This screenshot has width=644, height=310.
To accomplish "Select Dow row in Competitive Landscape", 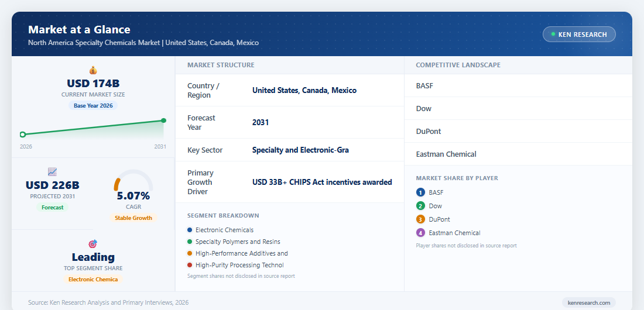I will coord(518,108).
